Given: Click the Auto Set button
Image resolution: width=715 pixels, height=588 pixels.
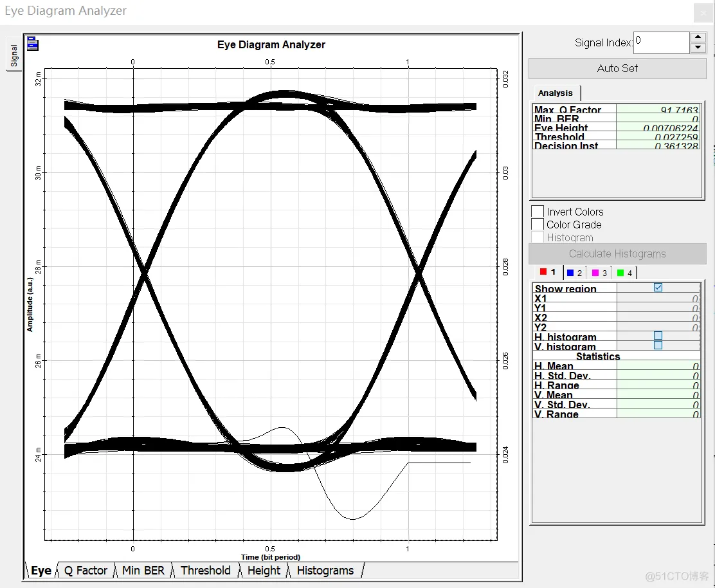Looking at the screenshot, I should click(617, 68).
